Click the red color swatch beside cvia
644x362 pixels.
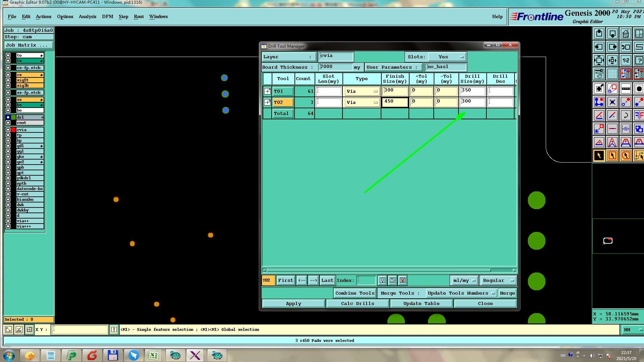(13, 130)
